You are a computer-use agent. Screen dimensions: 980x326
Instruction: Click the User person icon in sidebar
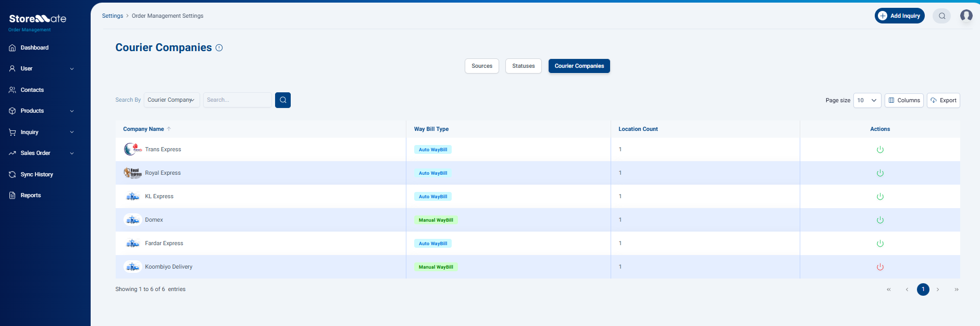click(x=13, y=69)
